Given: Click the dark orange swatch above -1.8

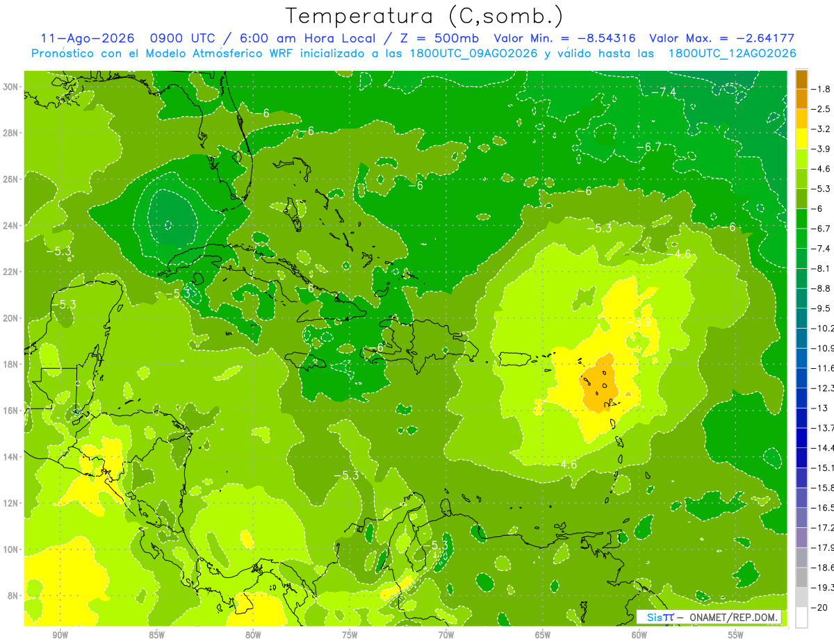Looking at the screenshot, I should click(x=801, y=79).
